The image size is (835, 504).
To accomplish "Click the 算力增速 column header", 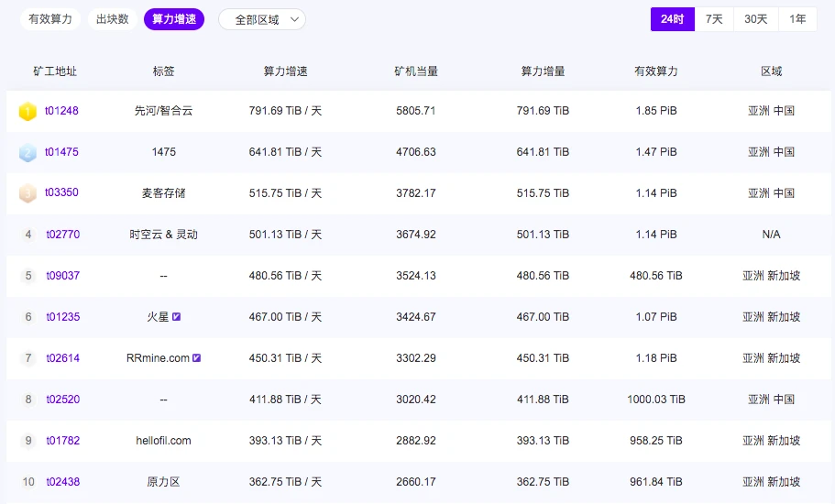I will (x=285, y=71).
